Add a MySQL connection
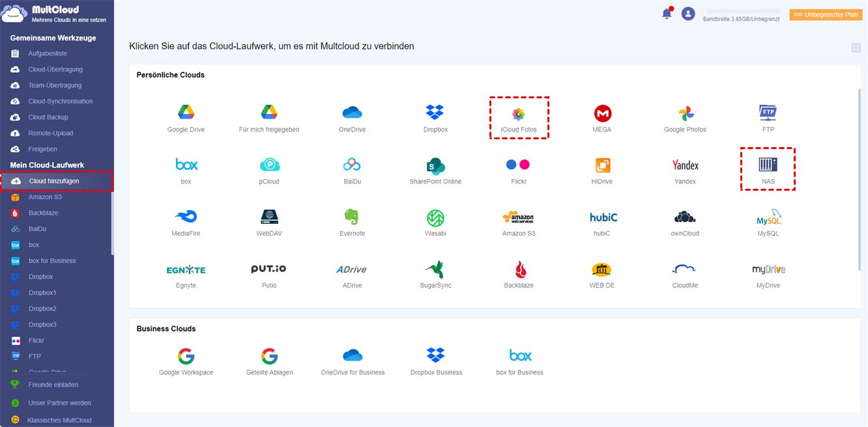 768,223
